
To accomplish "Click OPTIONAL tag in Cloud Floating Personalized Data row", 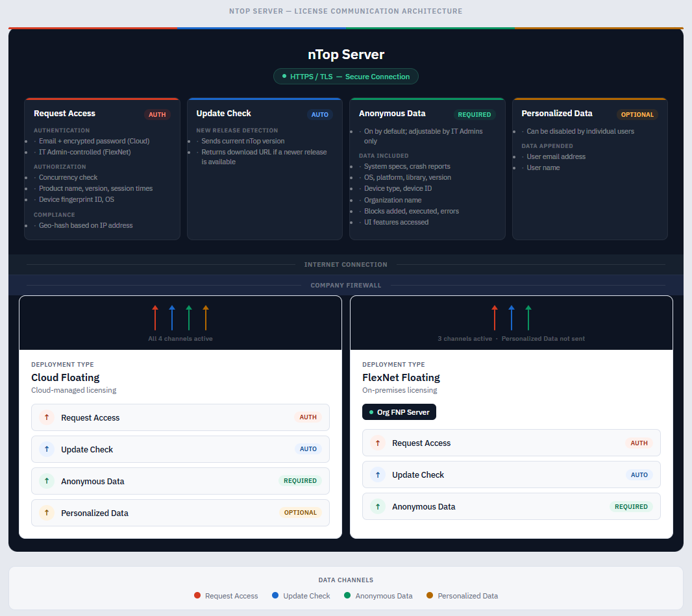I will click(300, 512).
